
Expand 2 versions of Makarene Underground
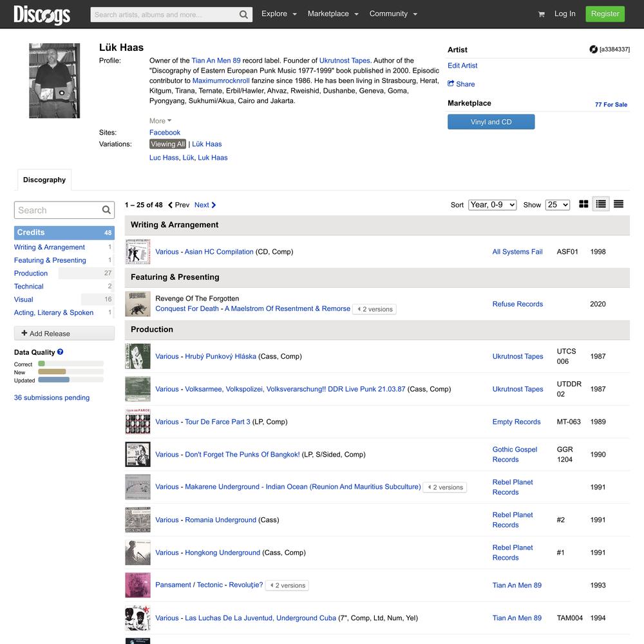click(x=445, y=487)
